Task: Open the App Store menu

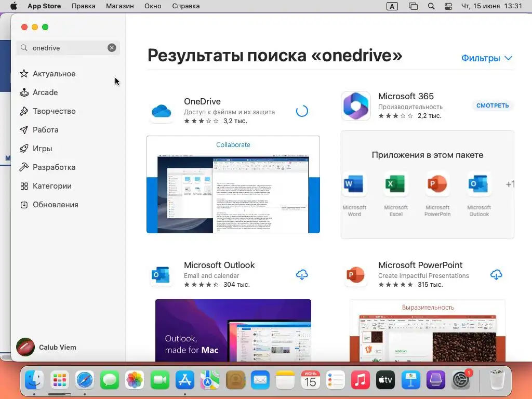Action: (x=44, y=6)
